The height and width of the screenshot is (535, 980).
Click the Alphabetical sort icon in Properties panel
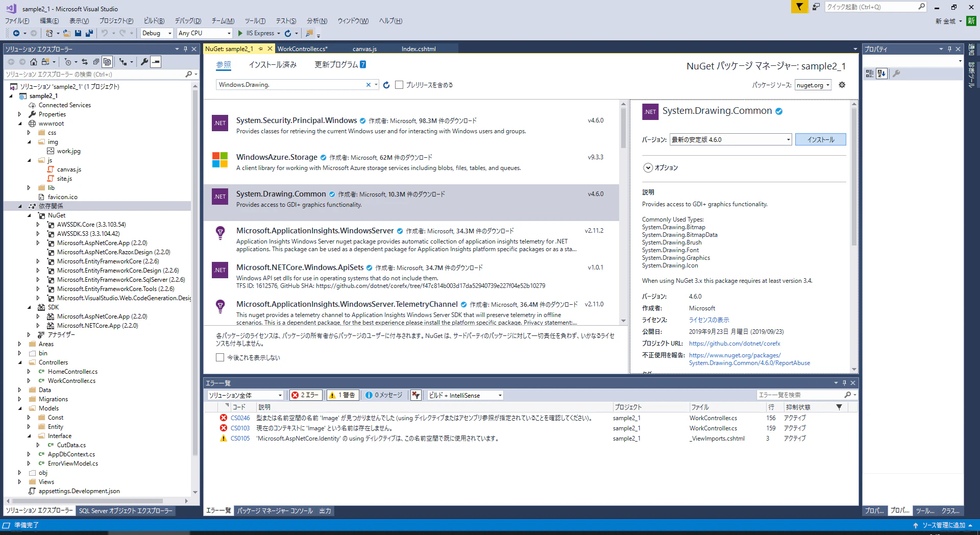click(x=881, y=74)
